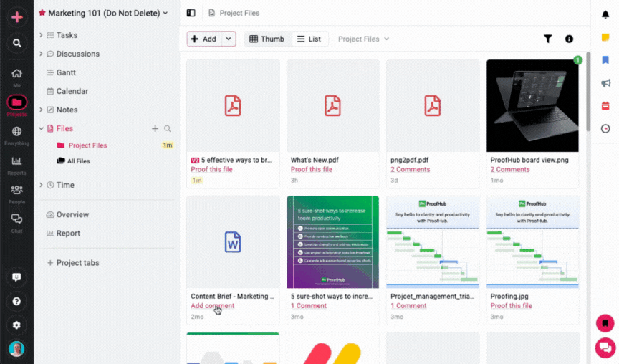Go to Me home icon
This screenshot has height=364, width=619.
point(16,73)
